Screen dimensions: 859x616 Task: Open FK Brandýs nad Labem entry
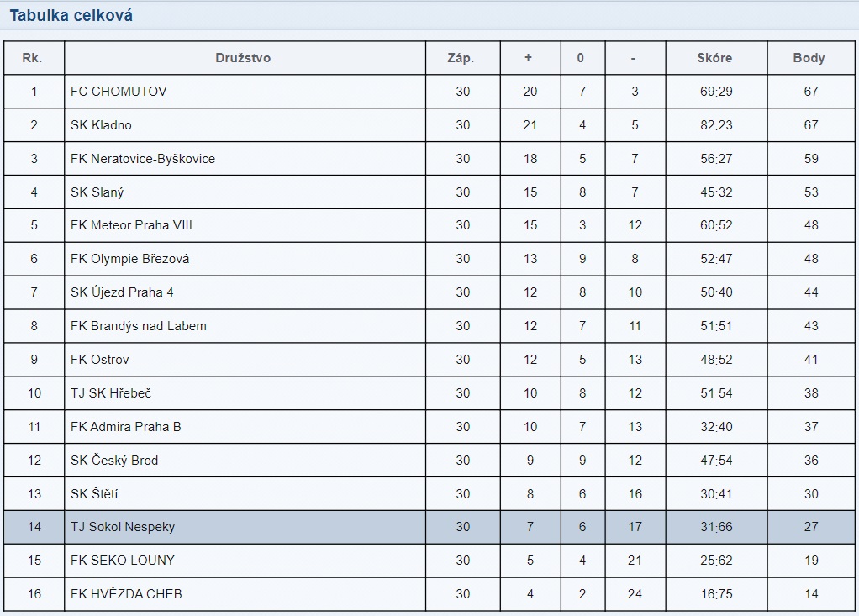(138, 326)
